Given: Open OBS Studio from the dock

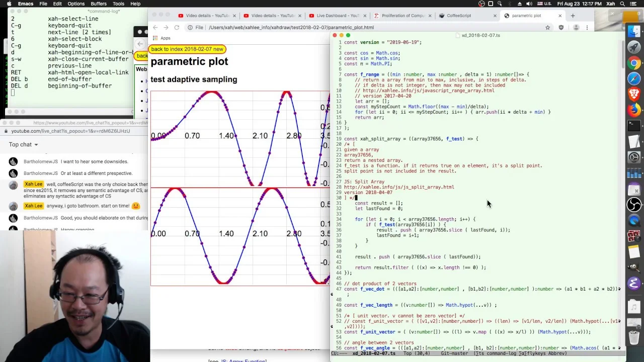Looking at the screenshot, I should coord(634,205).
